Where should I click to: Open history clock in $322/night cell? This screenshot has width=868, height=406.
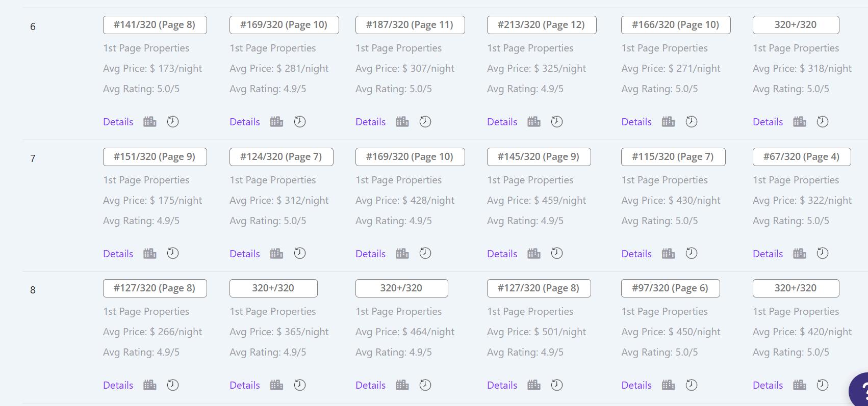[823, 253]
